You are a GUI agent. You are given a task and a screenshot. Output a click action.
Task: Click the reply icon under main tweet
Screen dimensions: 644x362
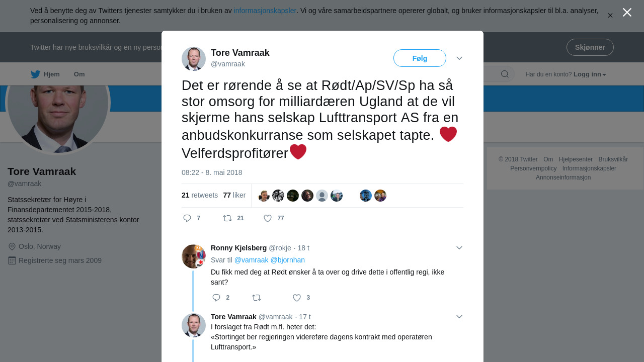click(x=187, y=218)
